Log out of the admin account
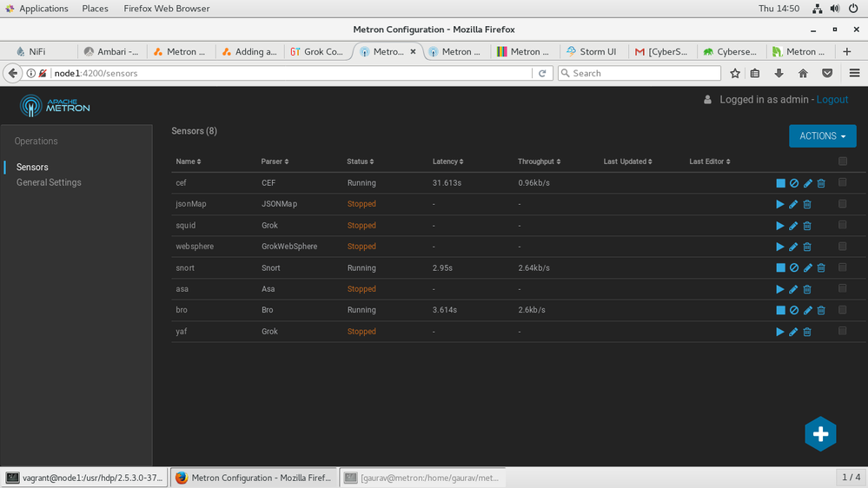Viewport: 868px width, 488px height. 832,100
